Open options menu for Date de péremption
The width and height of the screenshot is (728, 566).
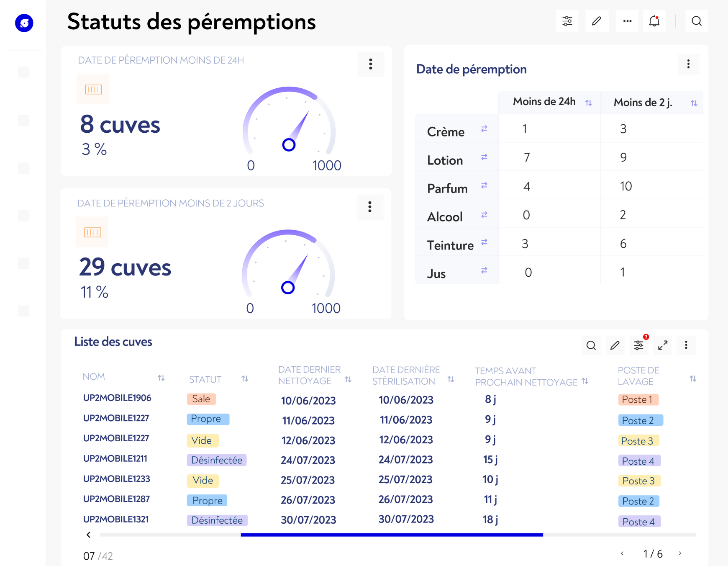[688, 64]
